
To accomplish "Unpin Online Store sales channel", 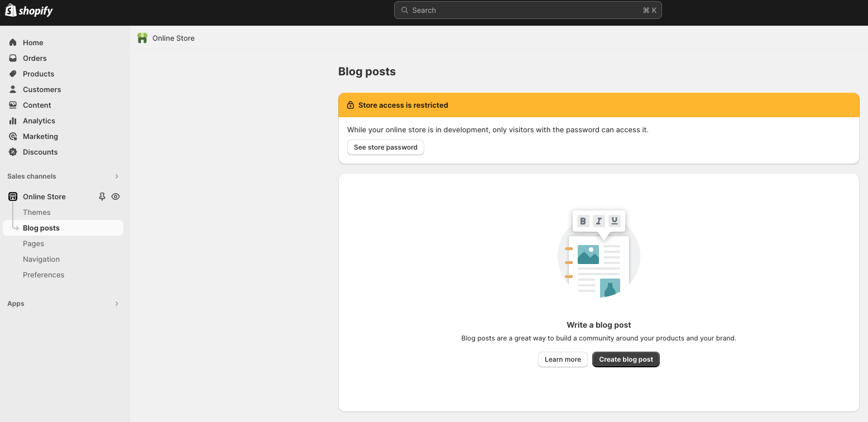I will click(102, 196).
